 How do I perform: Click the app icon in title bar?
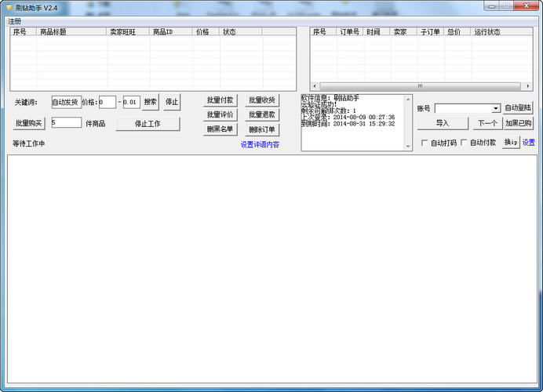coord(8,7)
